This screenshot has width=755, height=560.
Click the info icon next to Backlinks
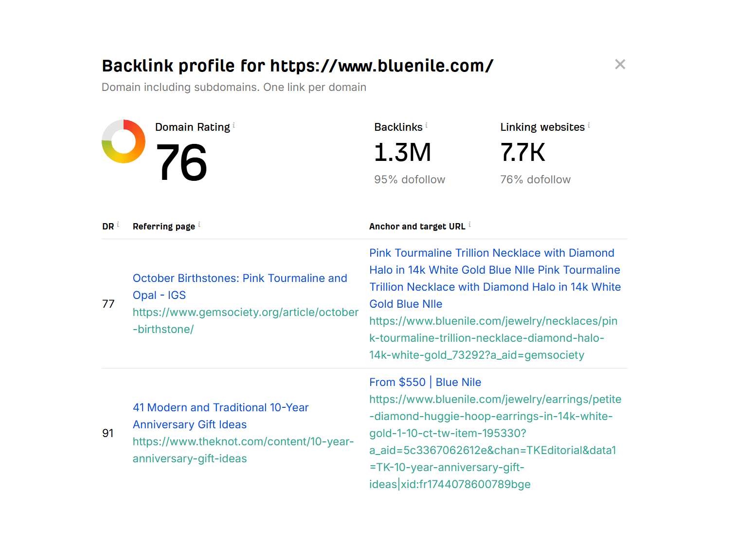(427, 125)
